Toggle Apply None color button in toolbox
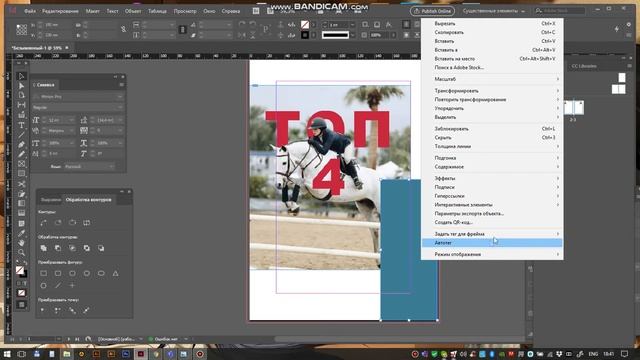This screenshot has height=360, width=640. pos(22,293)
